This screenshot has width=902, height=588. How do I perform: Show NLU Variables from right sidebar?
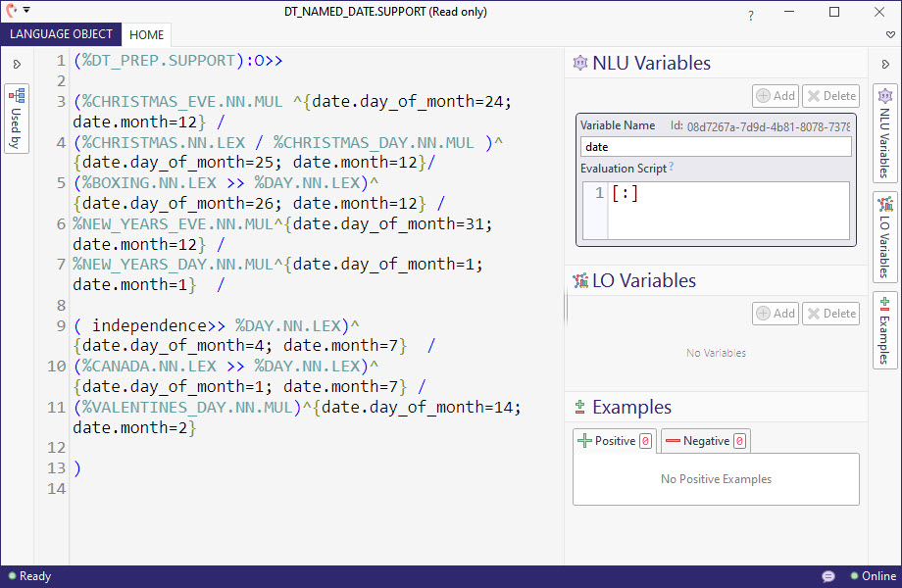coord(885,132)
